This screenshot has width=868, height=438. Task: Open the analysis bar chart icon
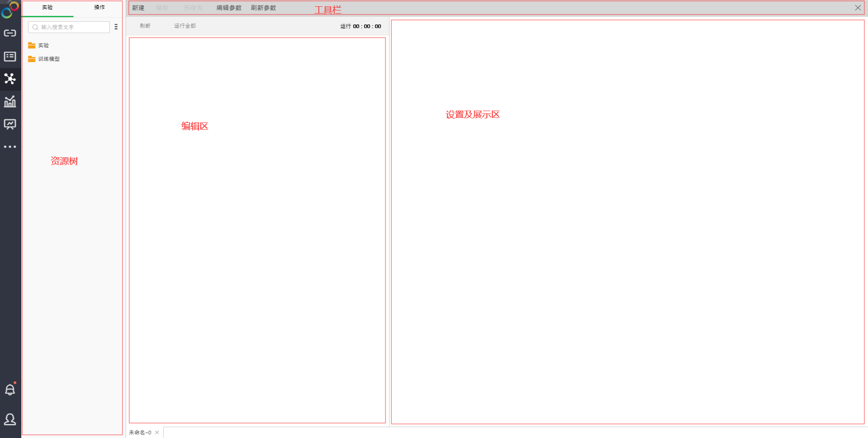[10, 102]
